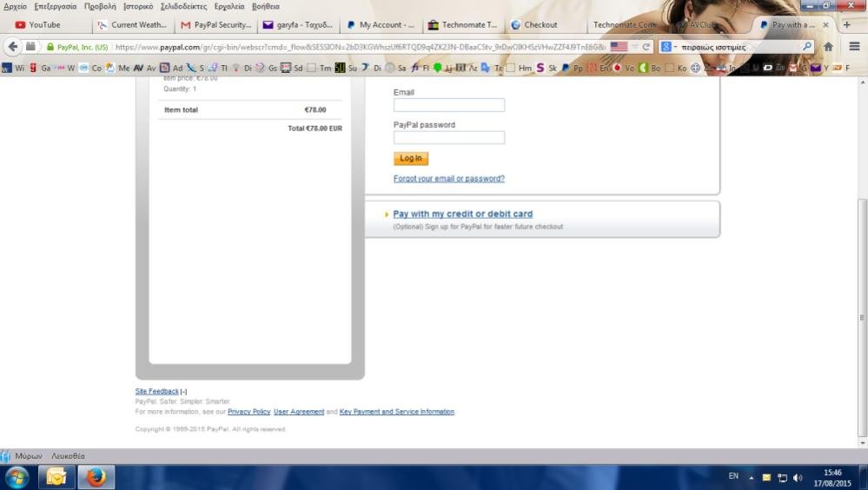Open the Ad bookmark
The height and width of the screenshot is (490, 868).
172,68
